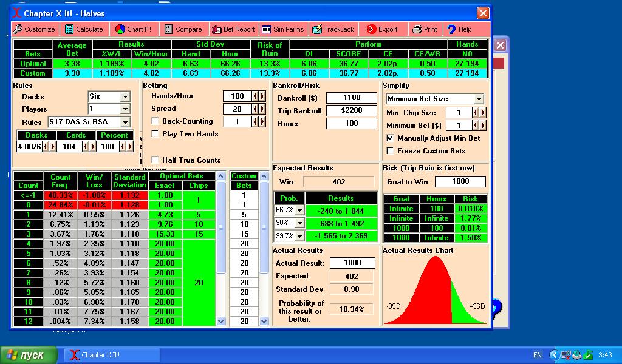
Task: Open Sim Parms settings
Action: [283, 29]
